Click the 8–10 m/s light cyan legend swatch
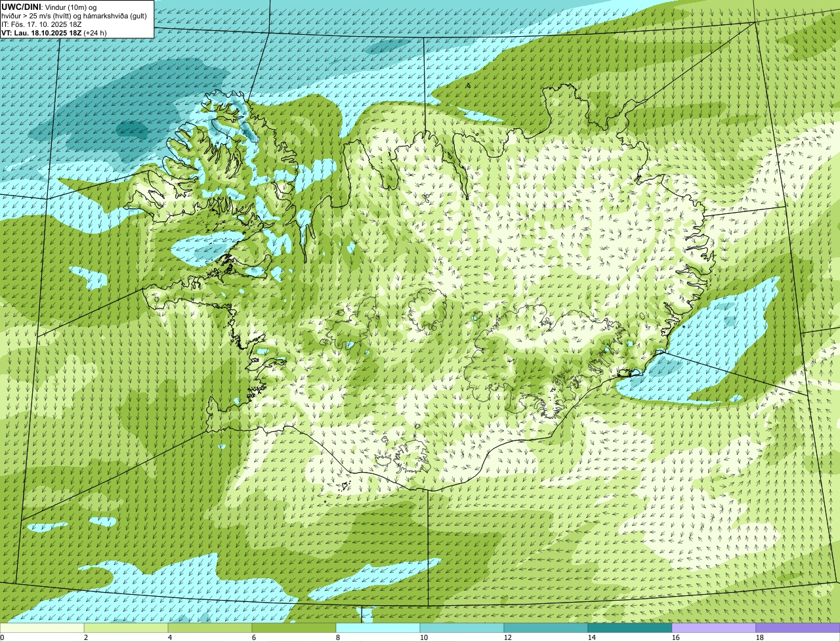Image resolution: width=840 pixels, height=642 pixels. coord(378,628)
